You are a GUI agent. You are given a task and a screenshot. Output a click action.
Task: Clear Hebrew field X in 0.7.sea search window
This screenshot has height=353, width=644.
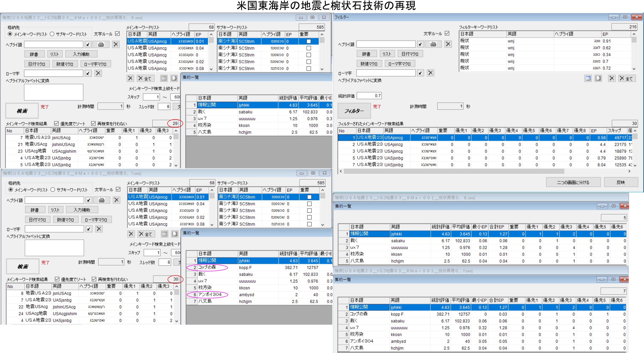[116, 200]
